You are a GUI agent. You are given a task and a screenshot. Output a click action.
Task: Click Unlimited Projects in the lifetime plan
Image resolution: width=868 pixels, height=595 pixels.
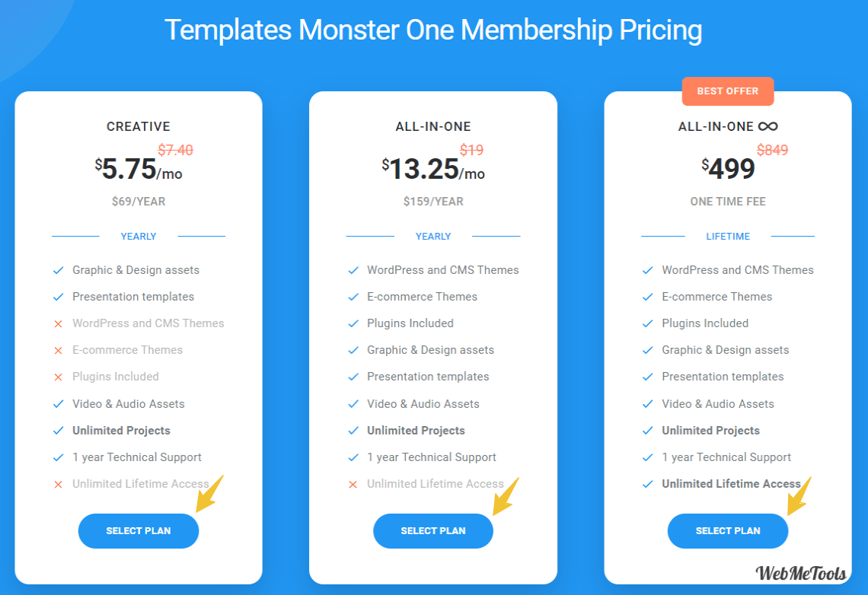[x=711, y=430]
